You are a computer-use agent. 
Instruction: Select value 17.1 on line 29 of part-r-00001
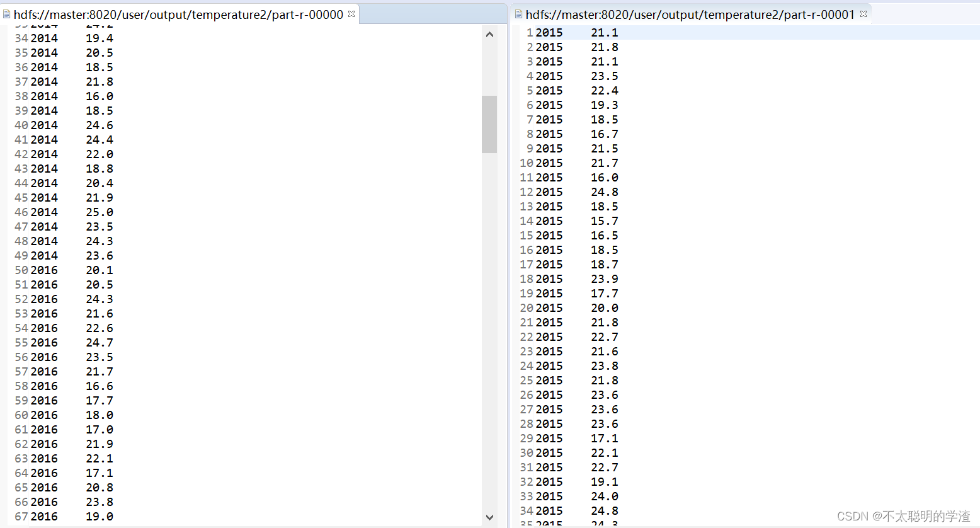[605, 439]
